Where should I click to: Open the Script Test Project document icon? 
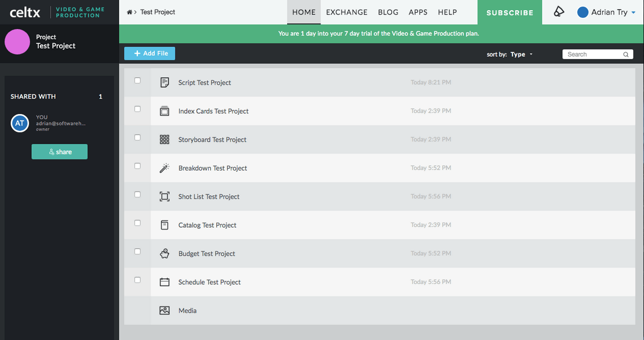pos(165,83)
